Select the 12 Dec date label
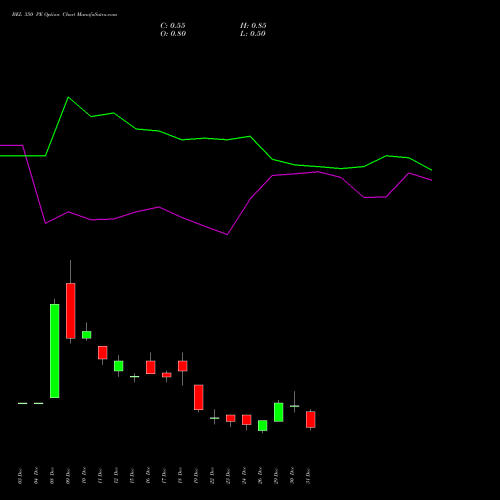This screenshot has width=500, height=500. point(116,476)
